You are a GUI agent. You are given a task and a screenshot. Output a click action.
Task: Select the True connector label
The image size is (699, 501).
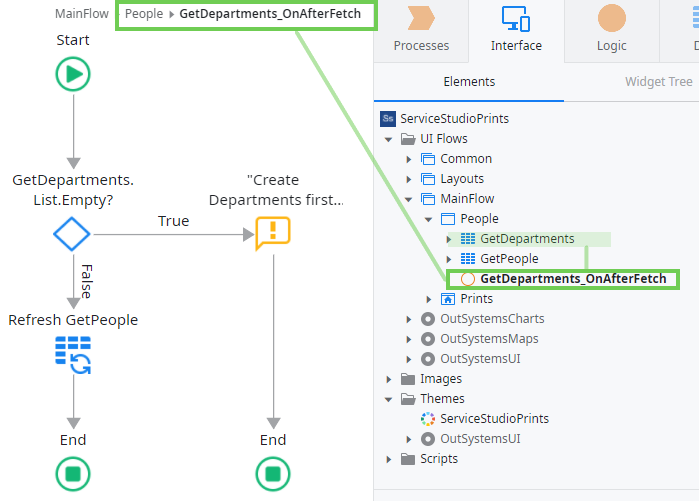click(x=173, y=221)
